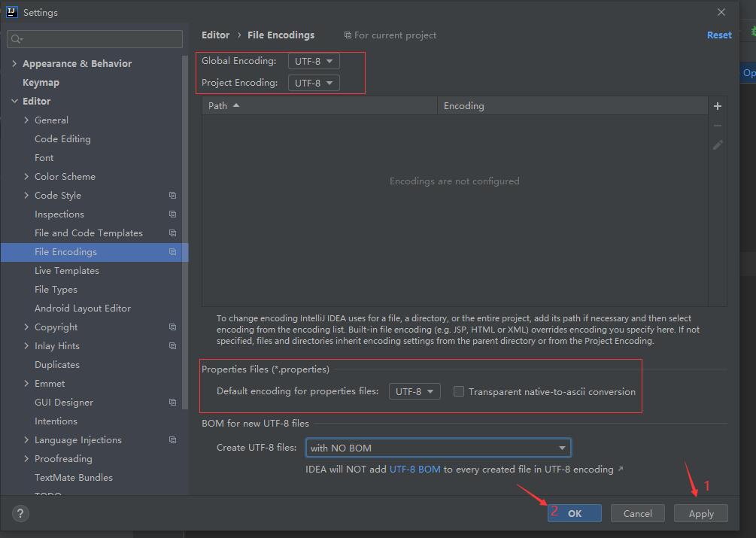The width and height of the screenshot is (756, 538).
Task: Click the remove path minus icon
Action: [x=718, y=126]
